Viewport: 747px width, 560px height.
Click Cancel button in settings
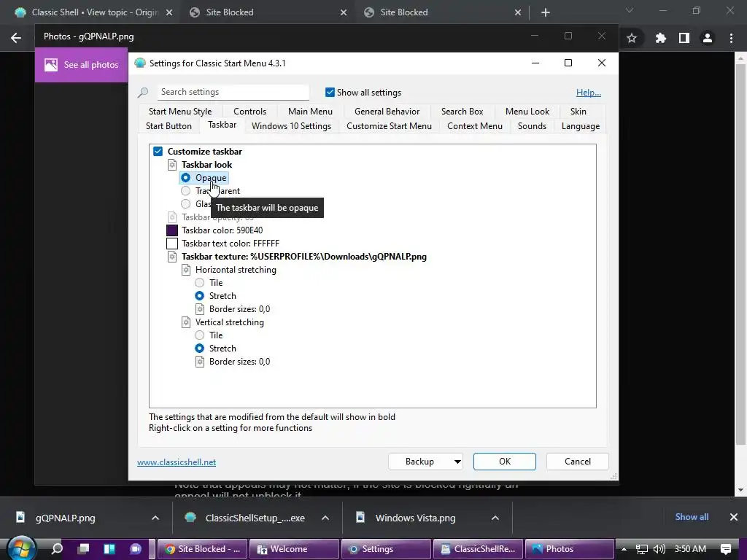[x=578, y=462]
